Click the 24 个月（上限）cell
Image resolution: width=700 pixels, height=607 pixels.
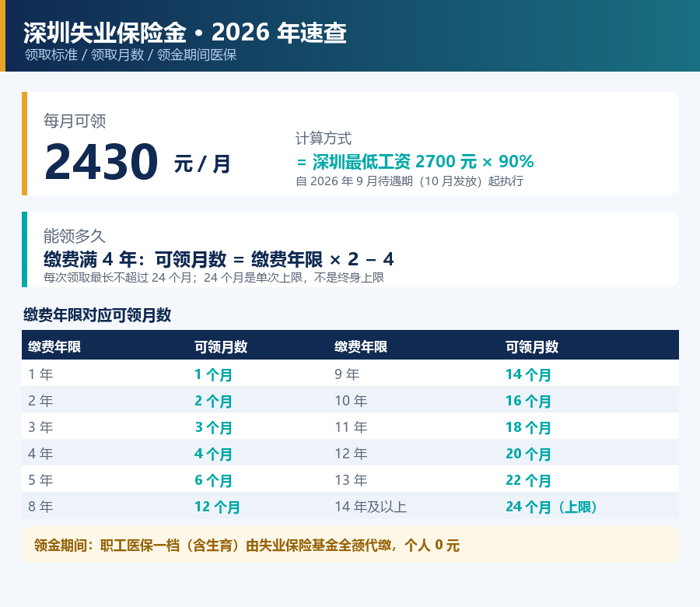[x=552, y=507]
